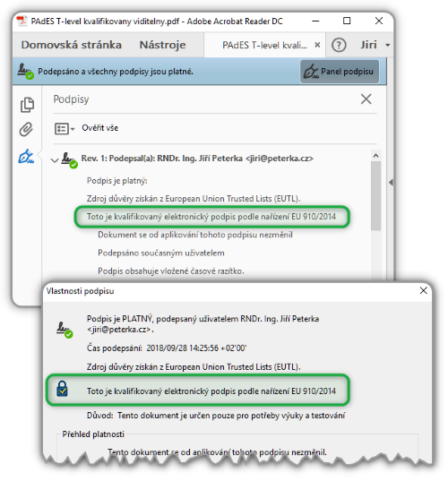Switch to Domovská stránka tab
This screenshot has width=448, height=481.
72,45
